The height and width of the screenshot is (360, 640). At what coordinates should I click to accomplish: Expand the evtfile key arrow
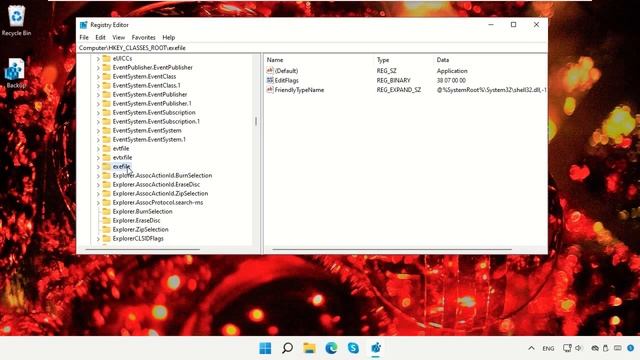[98, 149]
